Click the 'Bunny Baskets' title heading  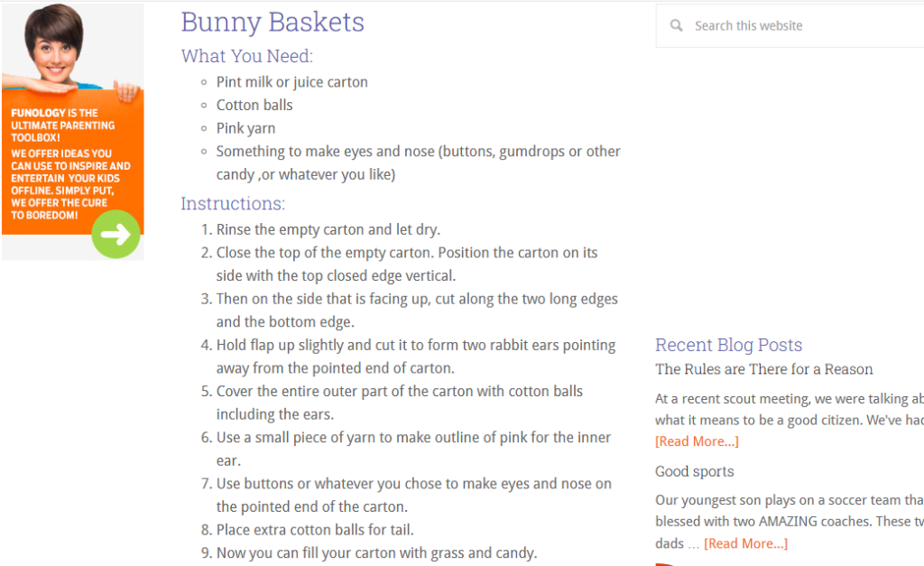[273, 22]
